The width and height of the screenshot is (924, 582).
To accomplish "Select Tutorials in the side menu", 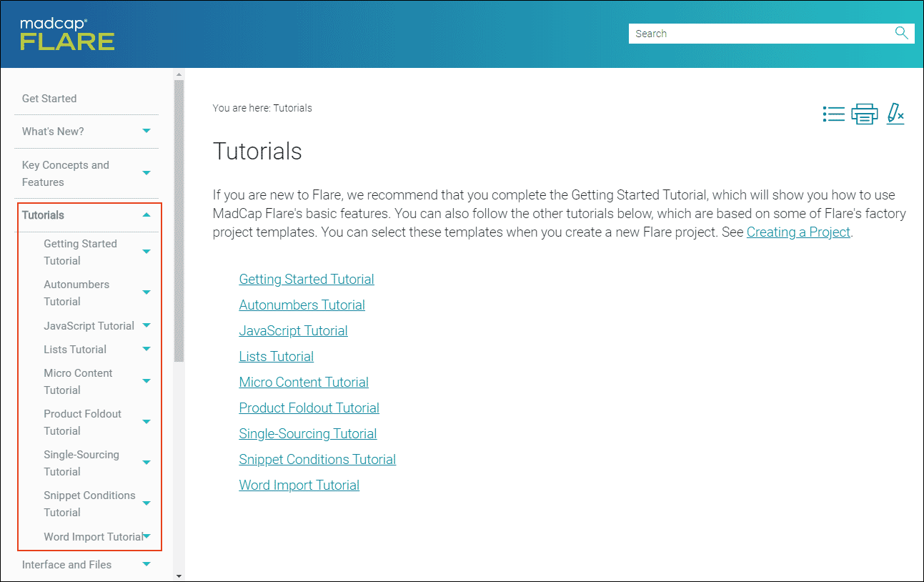I will 43,215.
